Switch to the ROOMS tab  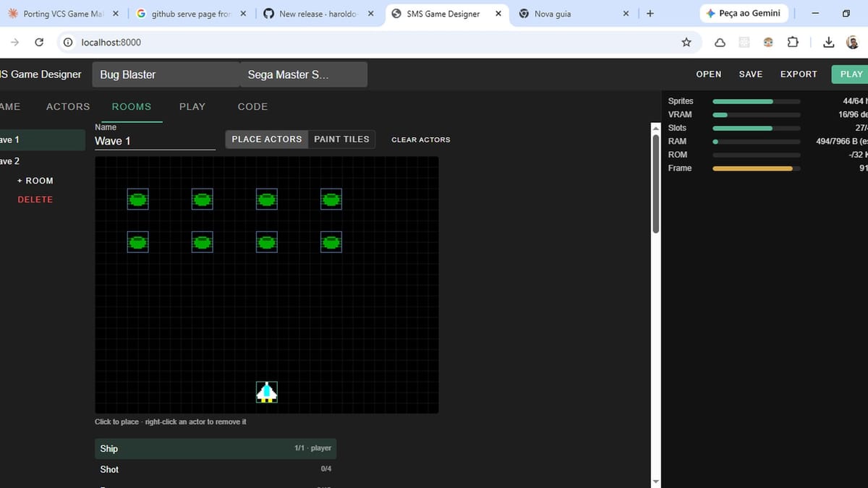pyautogui.click(x=132, y=106)
